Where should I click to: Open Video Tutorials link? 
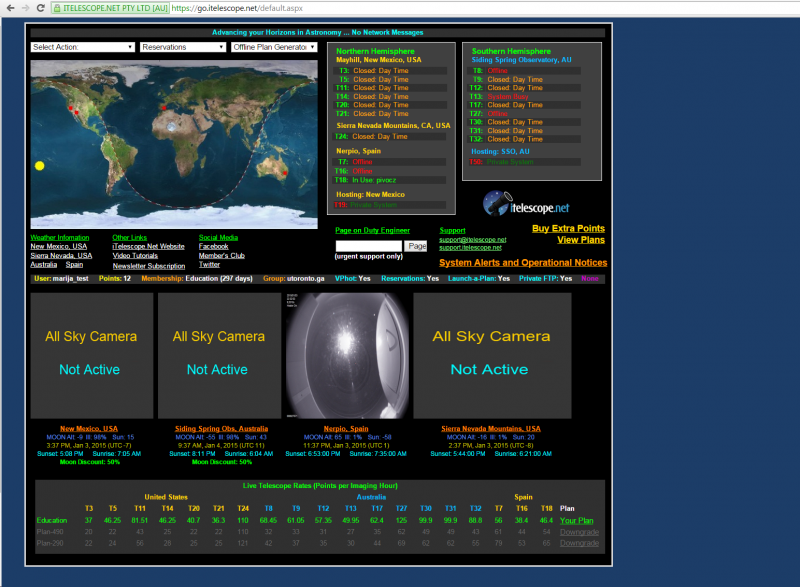coord(135,256)
